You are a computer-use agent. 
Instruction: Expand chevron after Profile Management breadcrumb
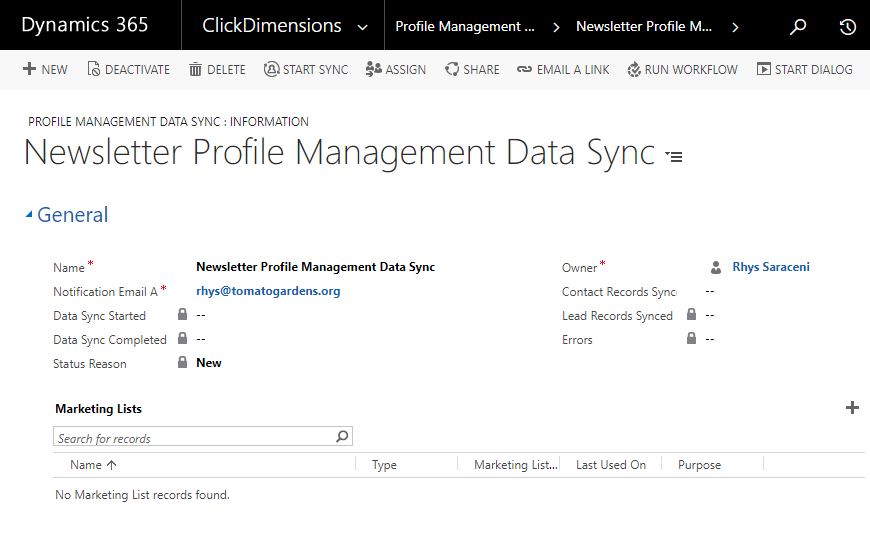556,27
